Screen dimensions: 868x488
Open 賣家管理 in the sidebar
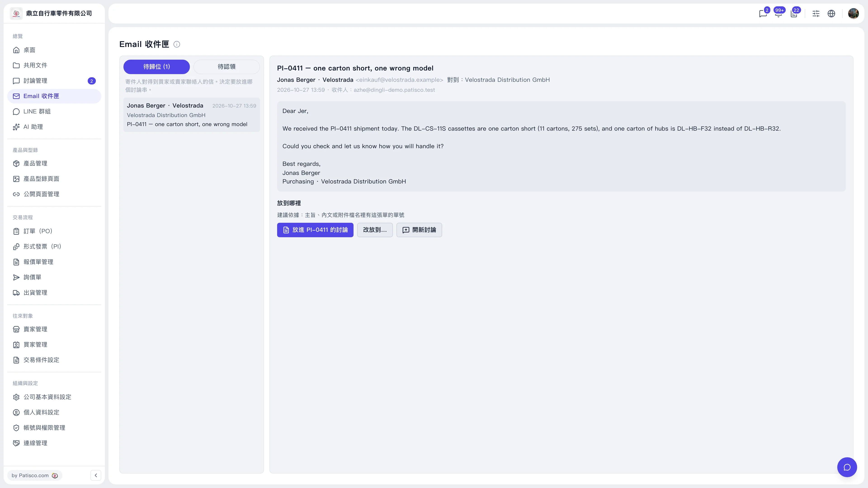click(54, 329)
